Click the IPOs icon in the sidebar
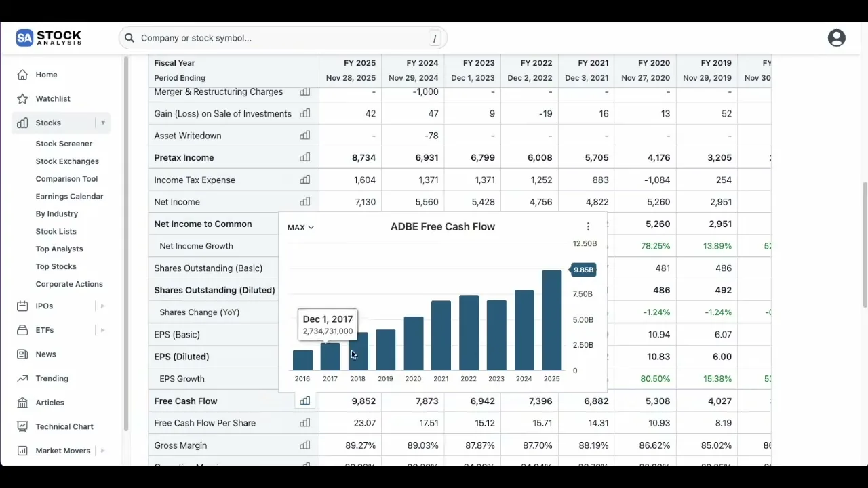Viewport: 868px width, 488px height. pyautogui.click(x=22, y=306)
